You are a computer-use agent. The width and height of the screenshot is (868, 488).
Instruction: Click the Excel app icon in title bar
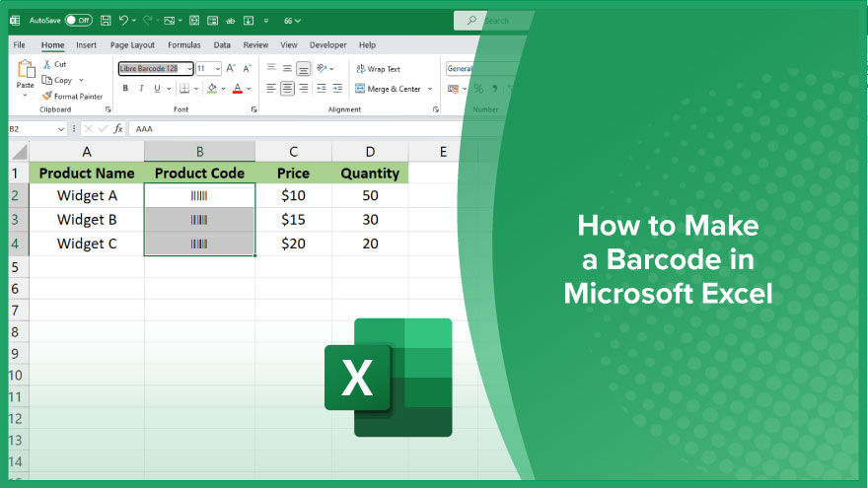click(x=15, y=21)
